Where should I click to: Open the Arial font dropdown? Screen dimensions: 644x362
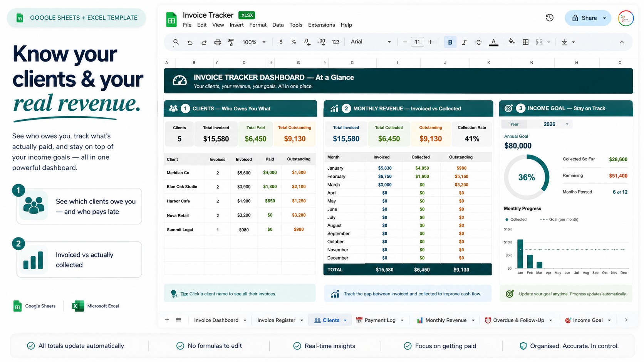[x=371, y=42]
